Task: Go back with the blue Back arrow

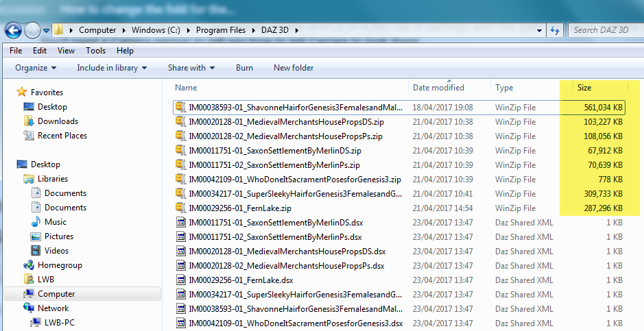Action: [13, 30]
